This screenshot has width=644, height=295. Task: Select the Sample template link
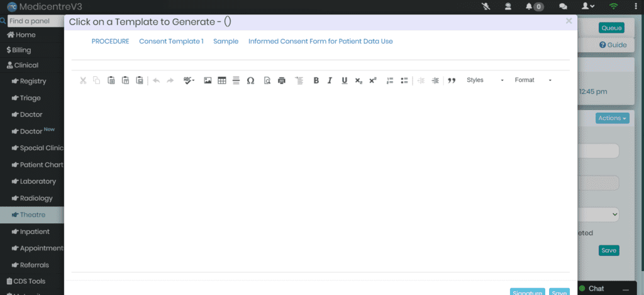click(226, 42)
